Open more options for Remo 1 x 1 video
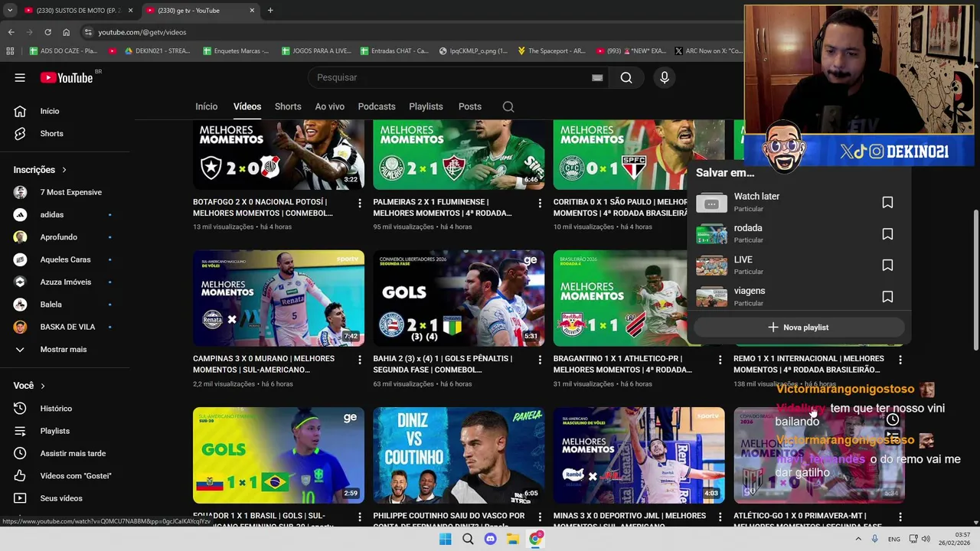This screenshot has height=551, width=980. (x=900, y=359)
